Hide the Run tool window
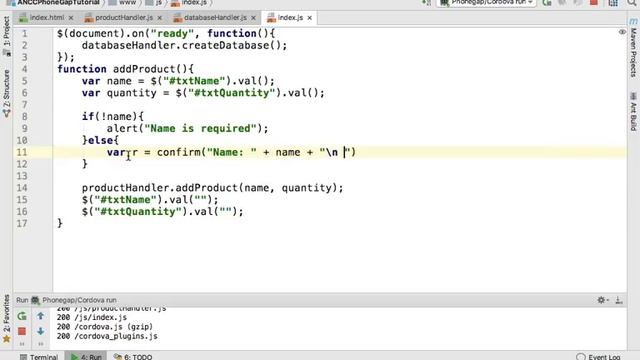Viewport: 640px width, 360px height. [x=619, y=300]
